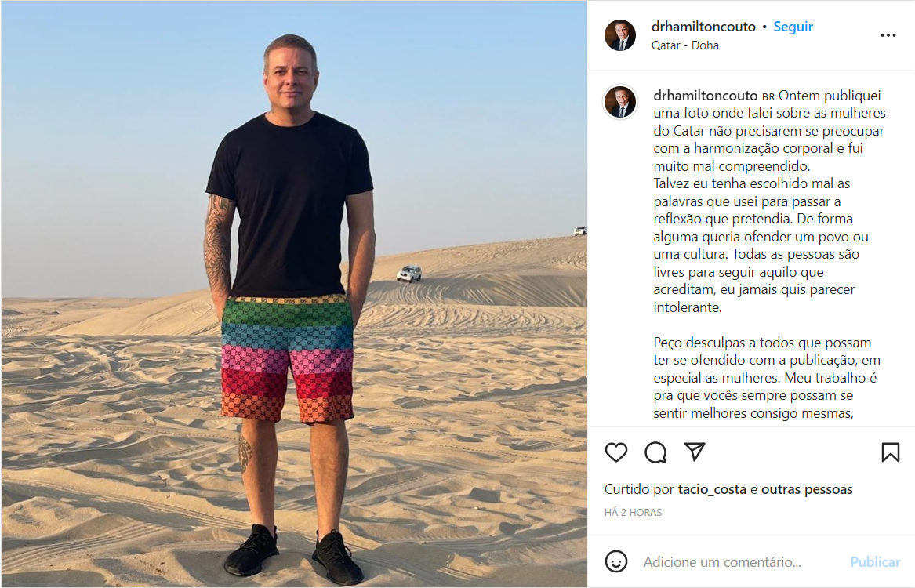Like the post with the heart icon
The image size is (915, 588).
[x=615, y=452]
